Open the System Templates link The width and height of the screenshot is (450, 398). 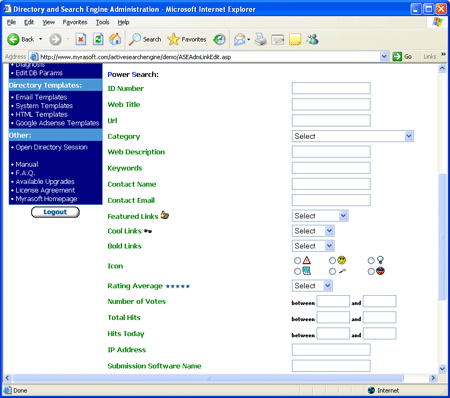pos(44,106)
